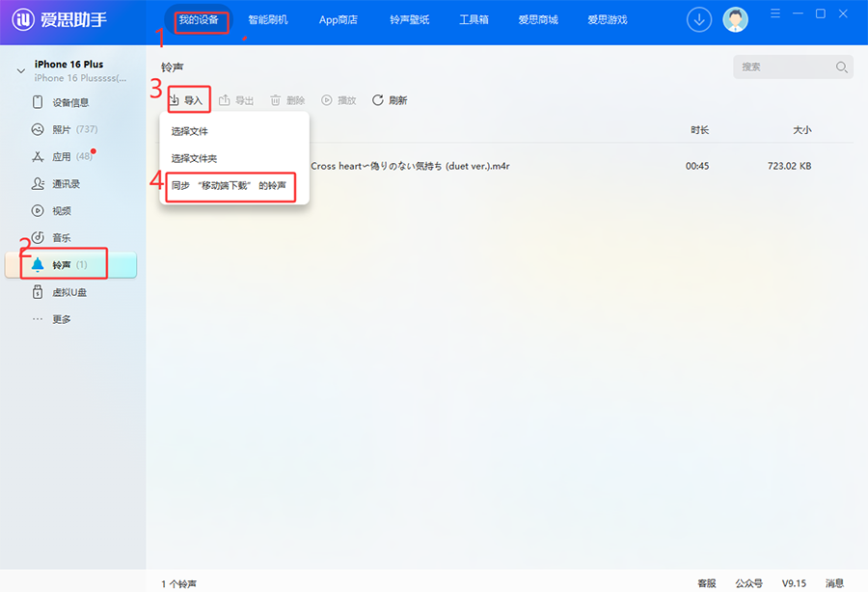Click the 导出 export icon

[x=224, y=100]
